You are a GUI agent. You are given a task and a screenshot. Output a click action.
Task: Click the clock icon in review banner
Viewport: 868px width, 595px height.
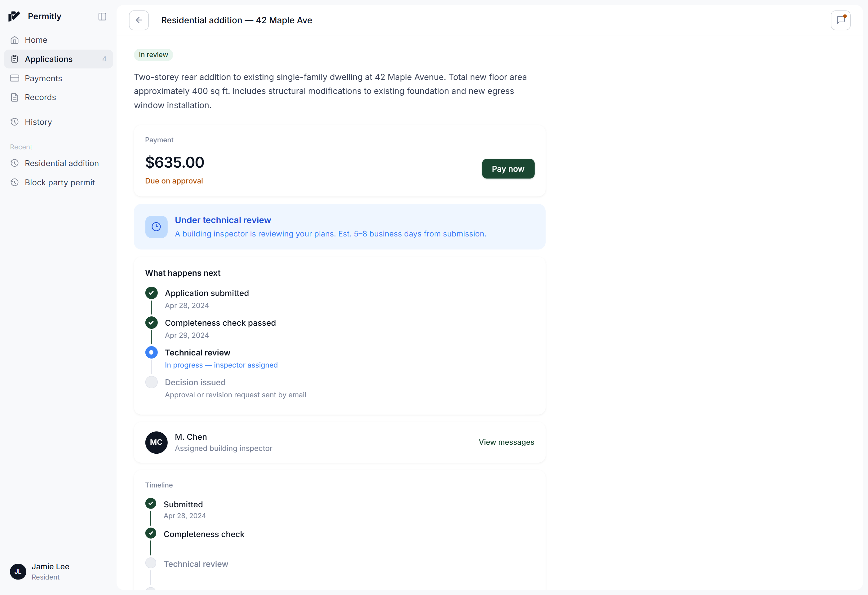coord(156,227)
